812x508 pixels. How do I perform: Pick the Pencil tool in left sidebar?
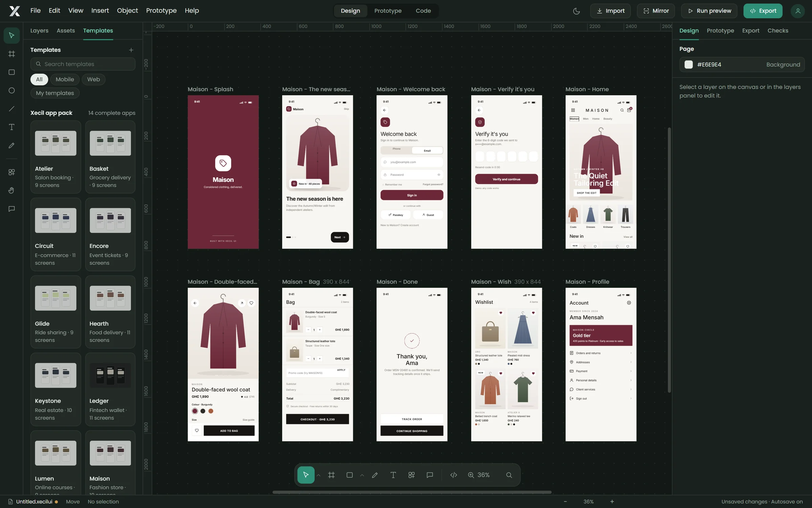coord(12,145)
